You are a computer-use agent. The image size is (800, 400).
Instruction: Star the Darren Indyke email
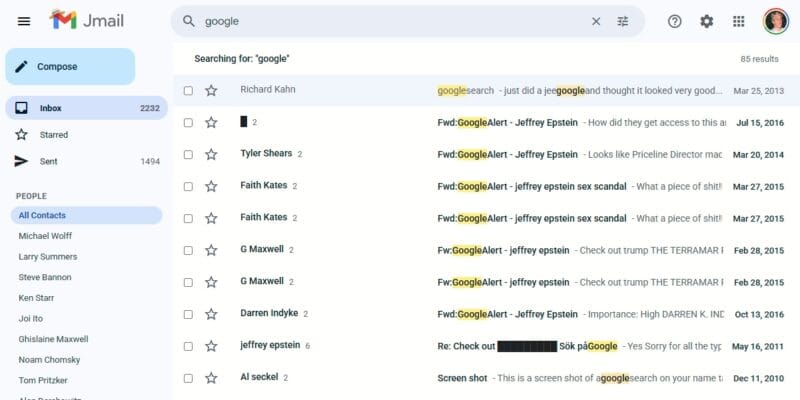click(x=211, y=314)
